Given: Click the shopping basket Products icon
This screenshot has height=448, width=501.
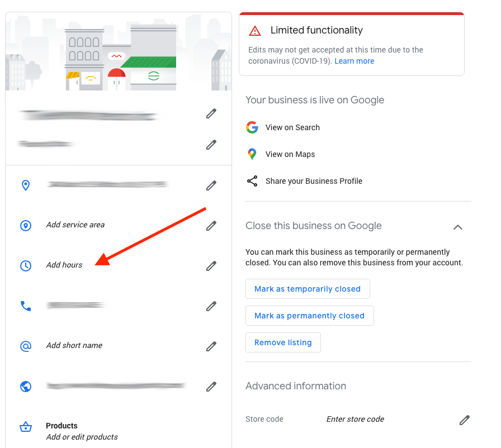Looking at the screenshot, I should 26,427.
